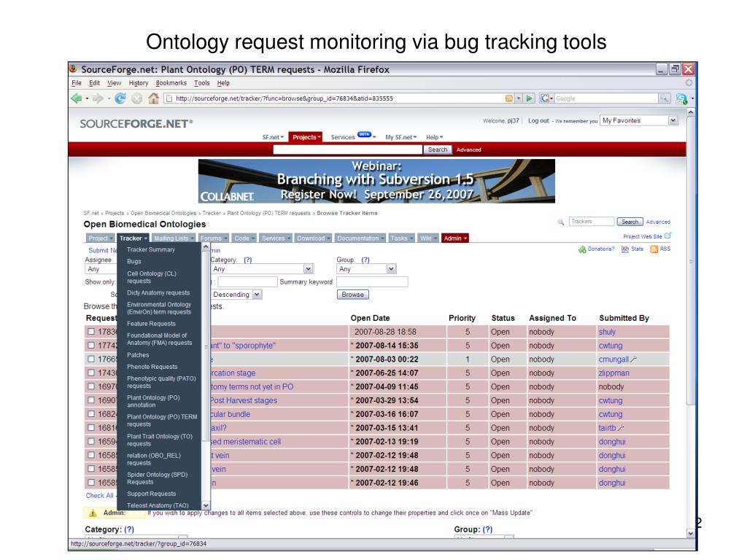Image resolution: width=747 pixels, height=560 pixels.
Task: Click the Firefox logo in title bar
Action: coord(74,69)
